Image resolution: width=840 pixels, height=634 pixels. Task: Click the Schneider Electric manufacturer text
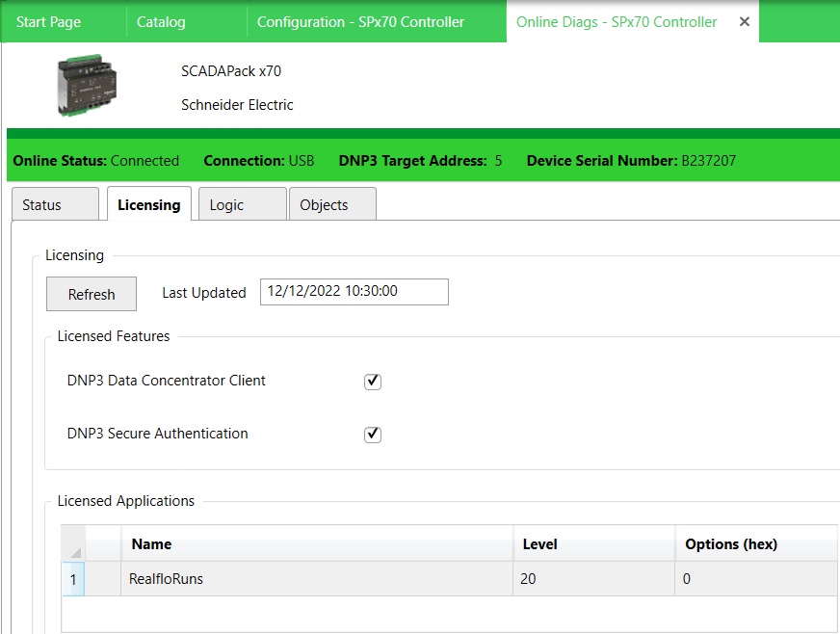[x=237, y=104]
